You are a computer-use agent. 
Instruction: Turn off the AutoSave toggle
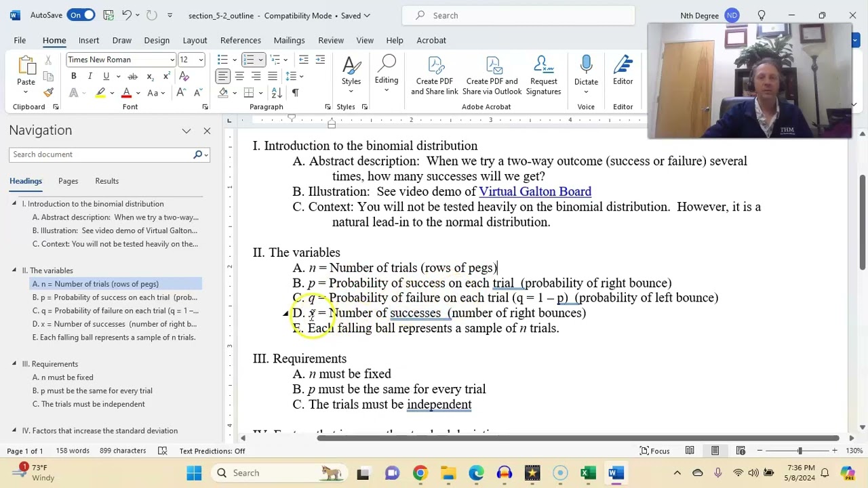(81, 15)
